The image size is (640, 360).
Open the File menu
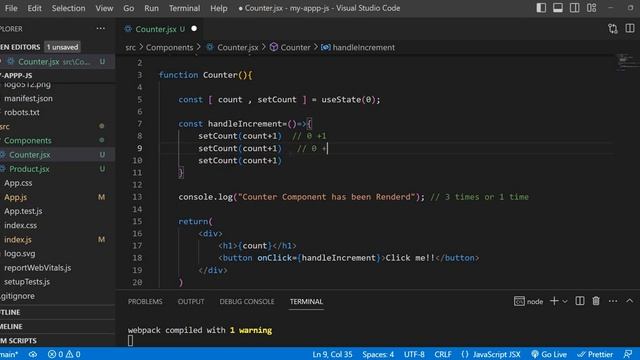pyautogui.click(x=11, y=8)
